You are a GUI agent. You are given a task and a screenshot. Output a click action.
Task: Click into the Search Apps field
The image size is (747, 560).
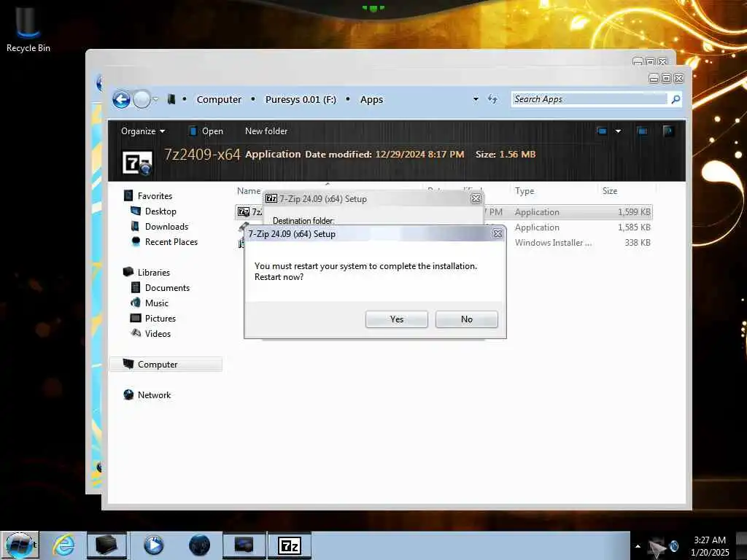[589, 99]
